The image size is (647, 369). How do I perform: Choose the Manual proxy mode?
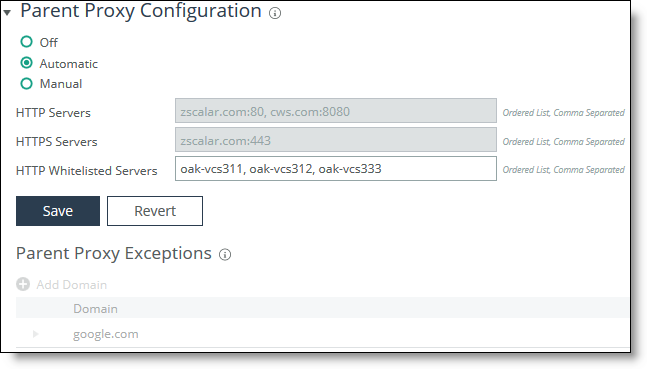coord(26,84)
